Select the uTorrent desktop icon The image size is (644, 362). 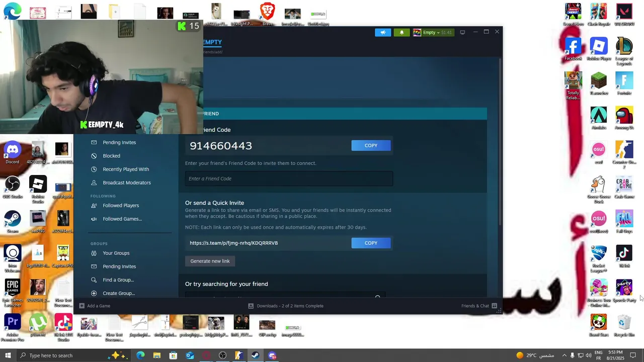click(38, 325)
